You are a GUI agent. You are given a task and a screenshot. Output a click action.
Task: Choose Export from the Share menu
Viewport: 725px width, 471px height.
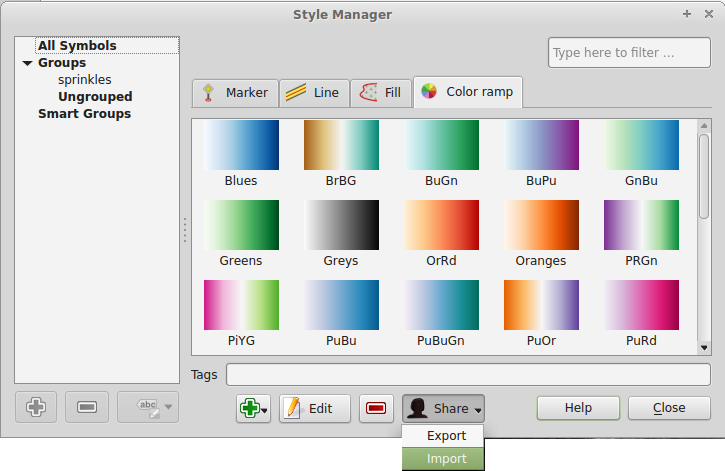tap(443, 436)
